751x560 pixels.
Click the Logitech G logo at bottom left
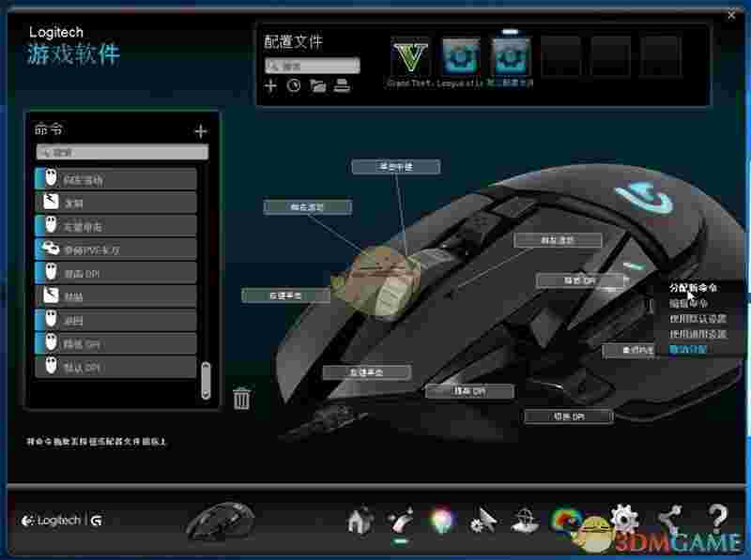point(62,521)
